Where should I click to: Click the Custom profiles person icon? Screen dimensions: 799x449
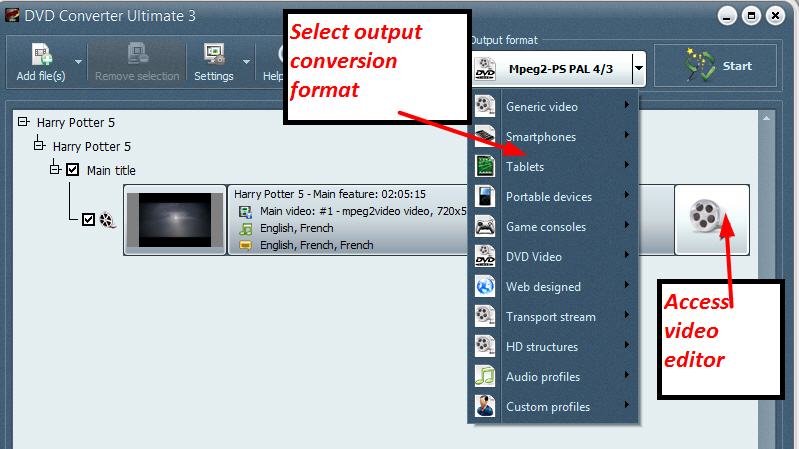485,406
